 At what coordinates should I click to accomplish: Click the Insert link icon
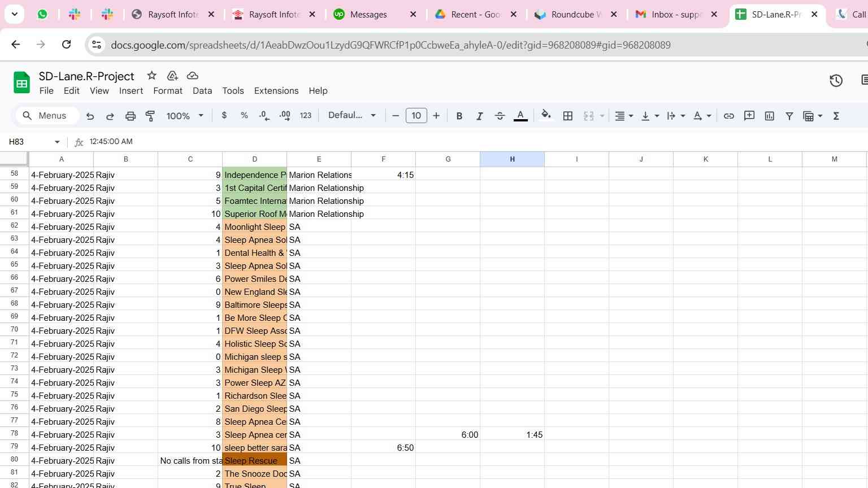729,116
